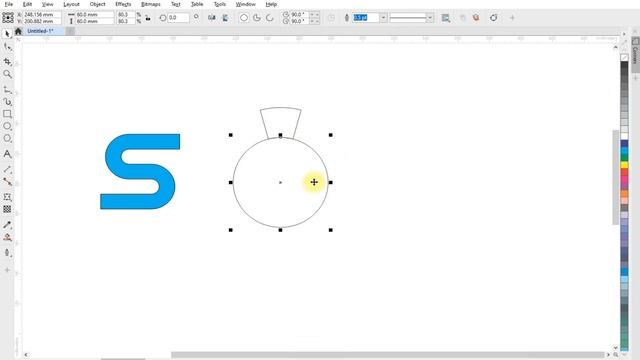Click the object width field
The image size is (640, 360).
(x=94, y=14)
